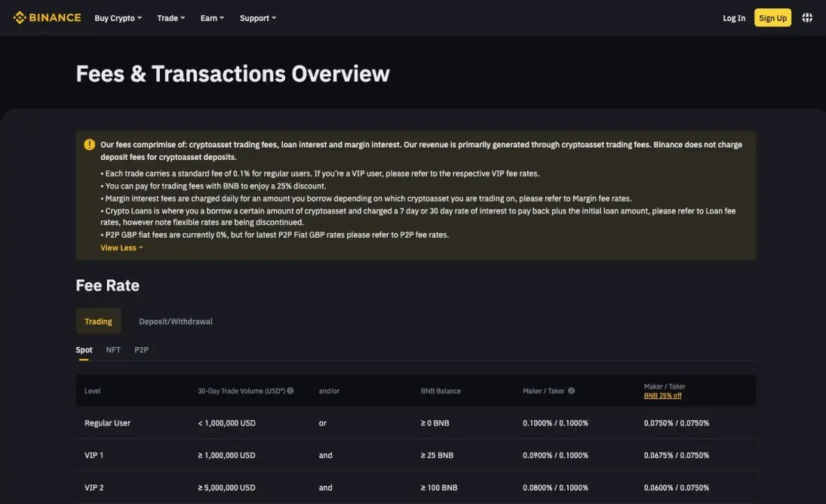This screenshot has height=504, width=826.
Task: Click the Fee Rate heading
Action: [107, 285]
